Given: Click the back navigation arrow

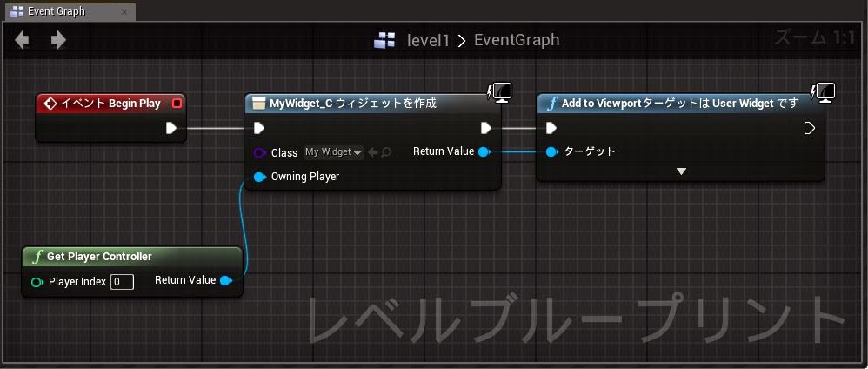Looking at the screenshot, I should pyautogui.click(x=23, y=40).
